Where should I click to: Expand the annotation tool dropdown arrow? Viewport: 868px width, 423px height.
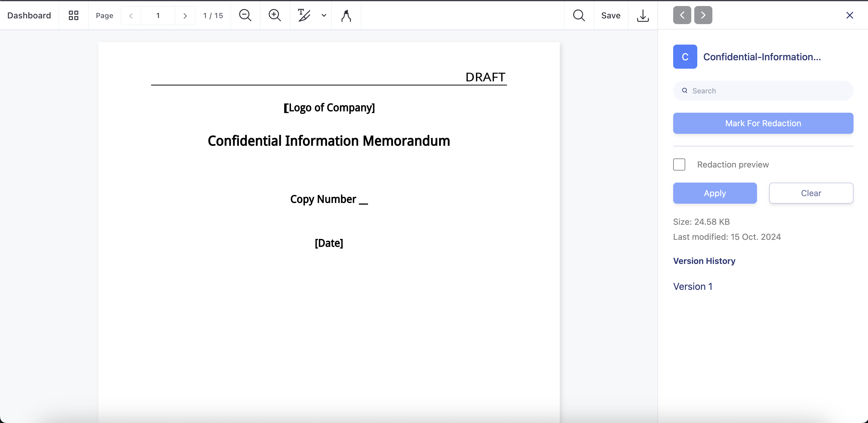point(324,15)
